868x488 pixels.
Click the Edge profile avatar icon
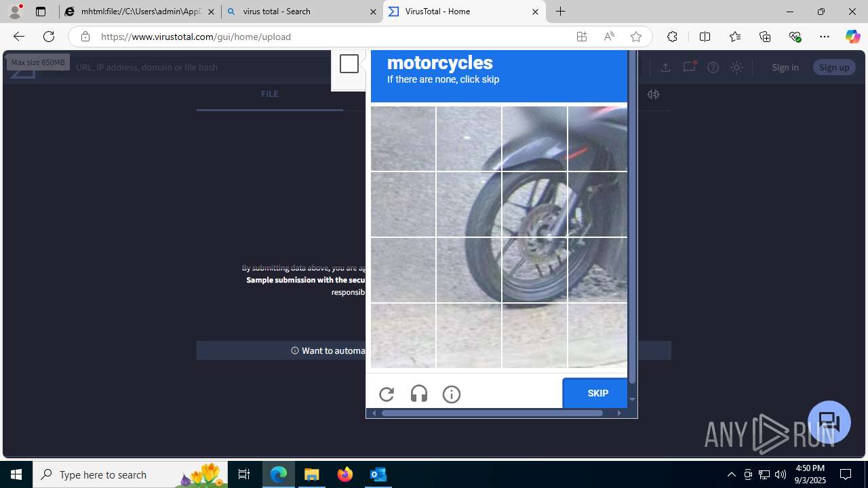point(15,12)
